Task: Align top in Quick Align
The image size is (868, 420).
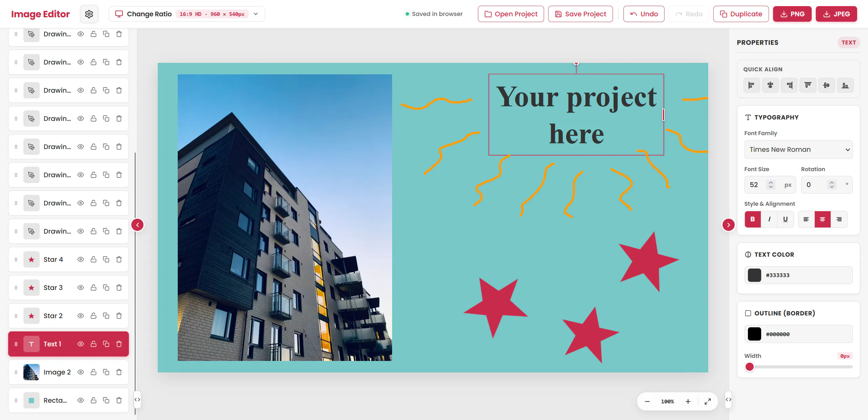Action: [x=808, y=85]
